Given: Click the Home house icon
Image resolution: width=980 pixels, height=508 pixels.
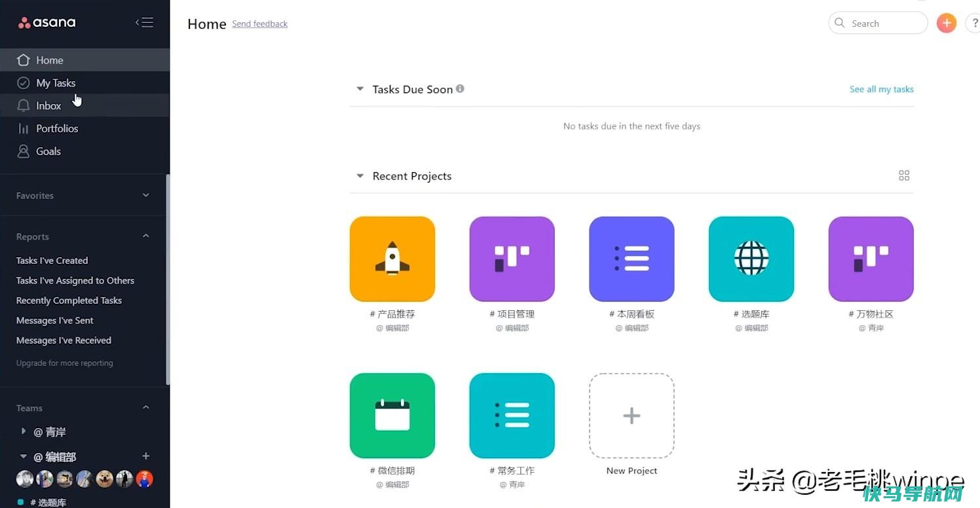Looking at the screenshot, I should [x=24, y=60].
